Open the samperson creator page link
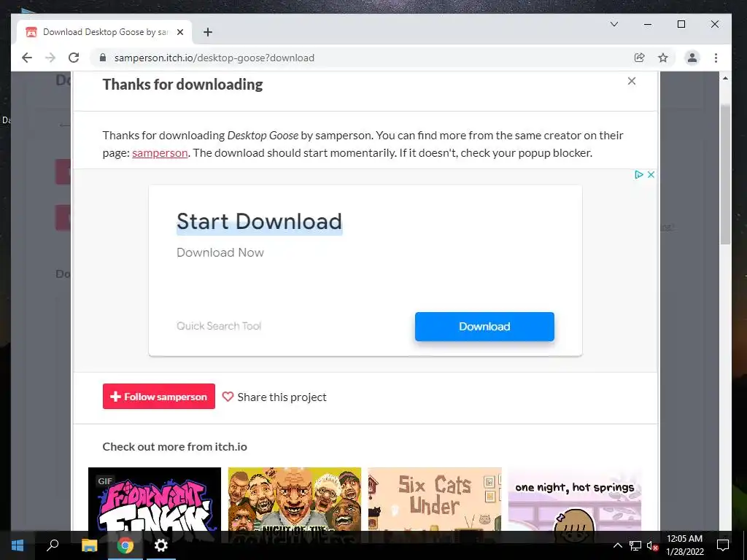Viewport: 747px width, 560px height. point(160,153)
